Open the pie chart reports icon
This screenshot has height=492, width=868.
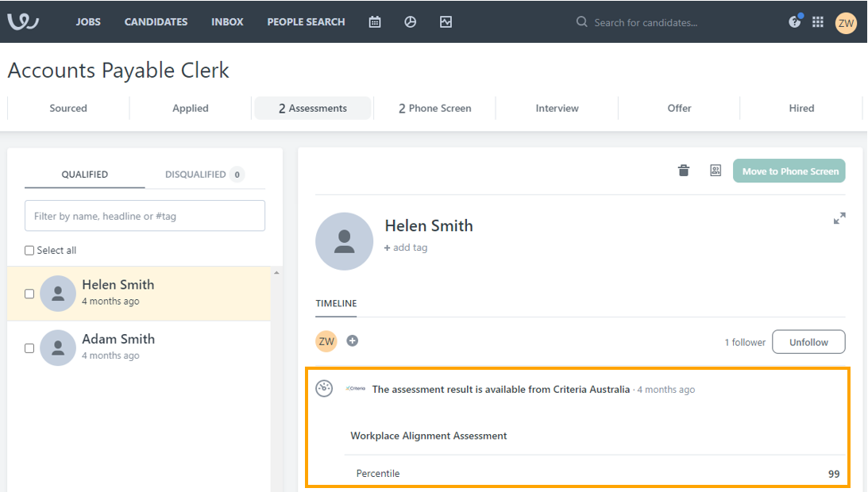click(x=411, y=22)
